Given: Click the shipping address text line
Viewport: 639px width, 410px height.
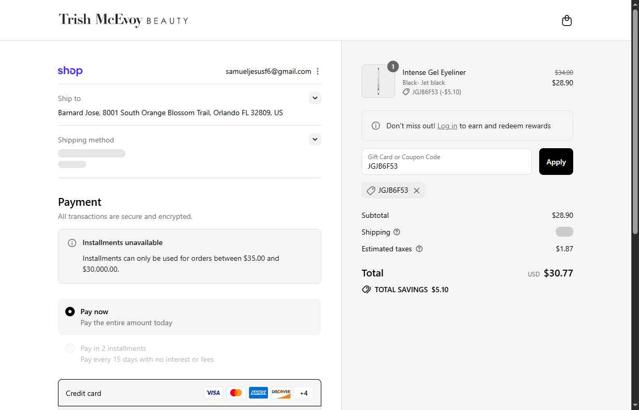Looking at the screenshot, I should pos(170,112).
